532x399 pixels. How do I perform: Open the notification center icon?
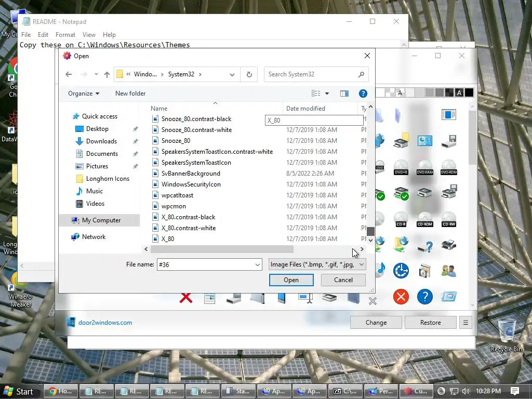[x=514, y=391]
